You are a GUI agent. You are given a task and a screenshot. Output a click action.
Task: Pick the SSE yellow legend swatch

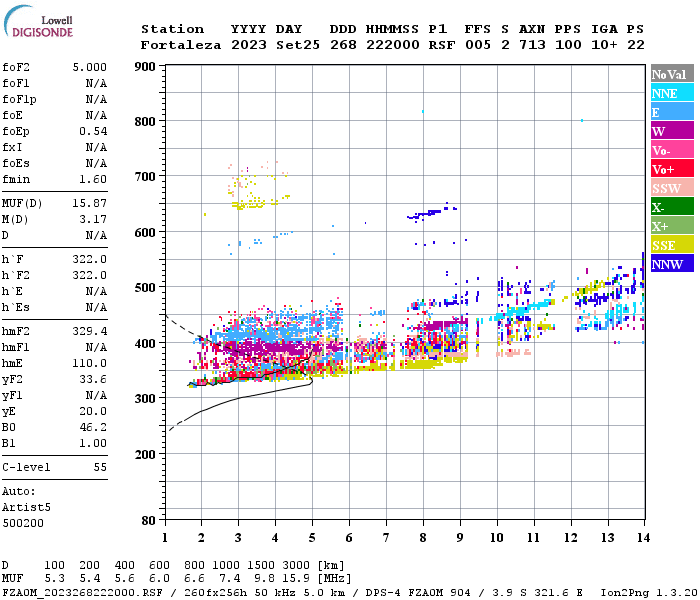671,245
